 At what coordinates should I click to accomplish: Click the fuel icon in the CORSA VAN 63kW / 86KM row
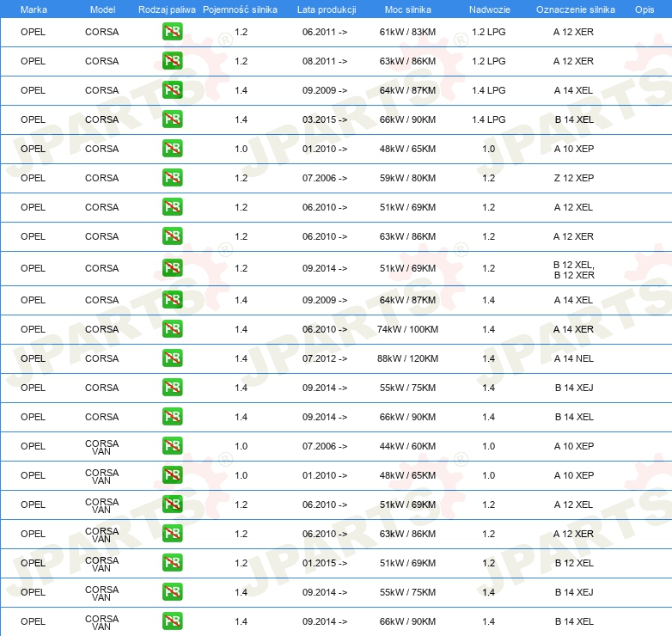pos(172,533)
